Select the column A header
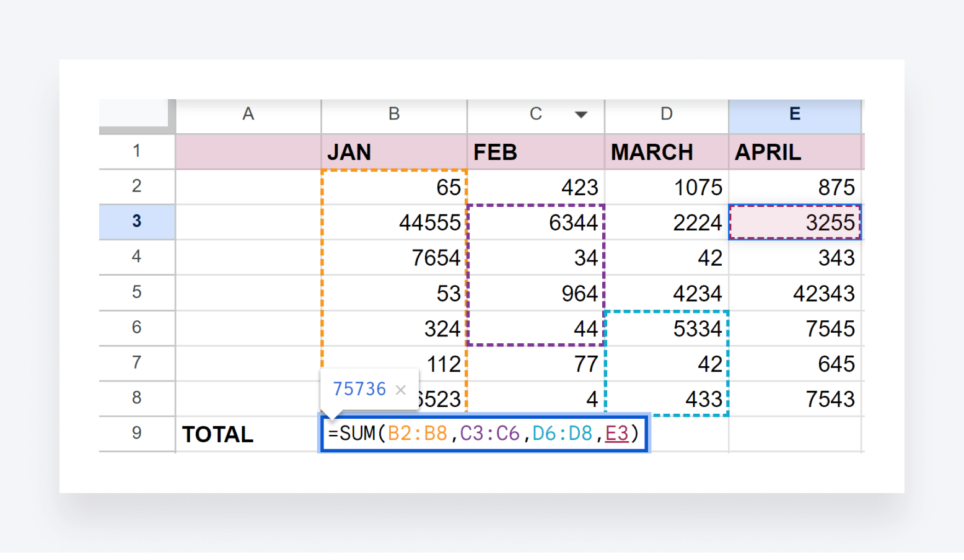 pyautogui.click(x=248, y=114)
